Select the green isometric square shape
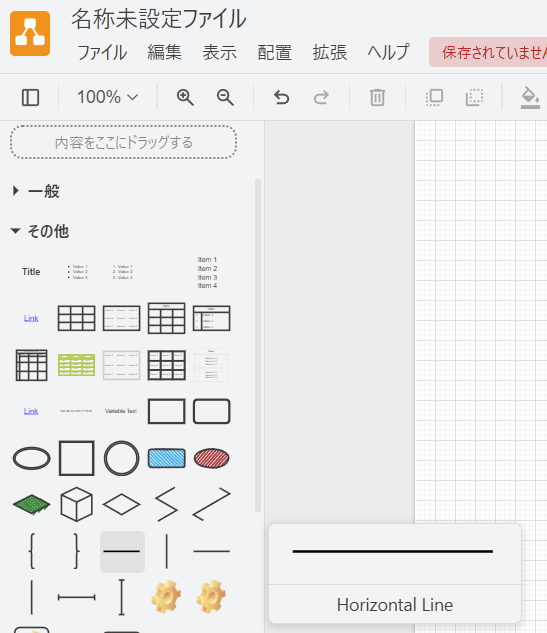 [31, 505]
